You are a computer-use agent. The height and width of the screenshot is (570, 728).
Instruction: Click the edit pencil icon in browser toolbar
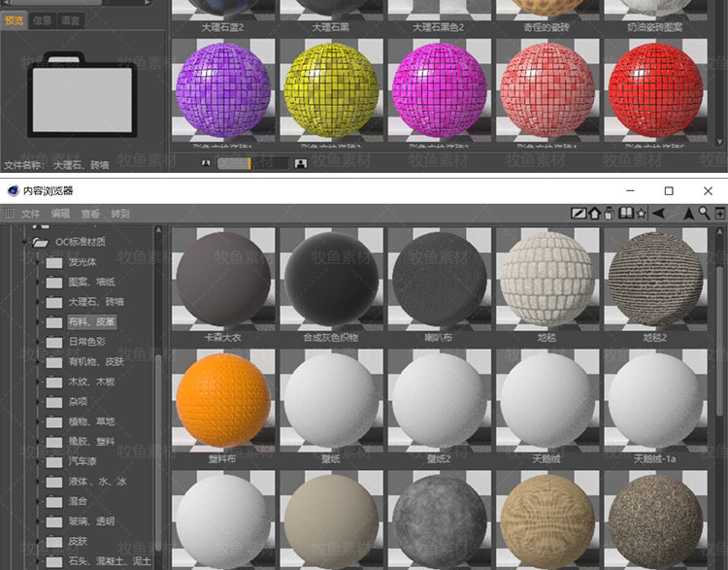(579, 214)
